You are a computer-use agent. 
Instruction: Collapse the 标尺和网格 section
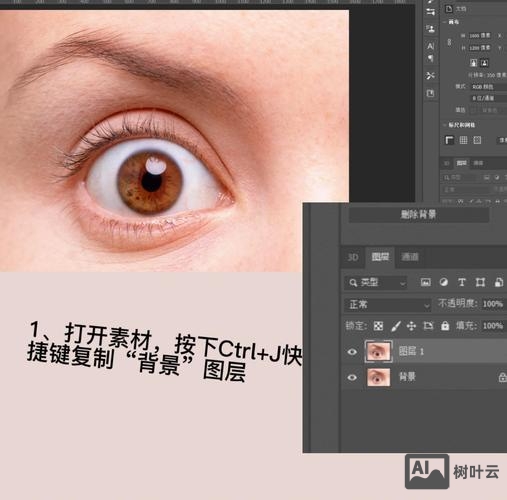444,125
